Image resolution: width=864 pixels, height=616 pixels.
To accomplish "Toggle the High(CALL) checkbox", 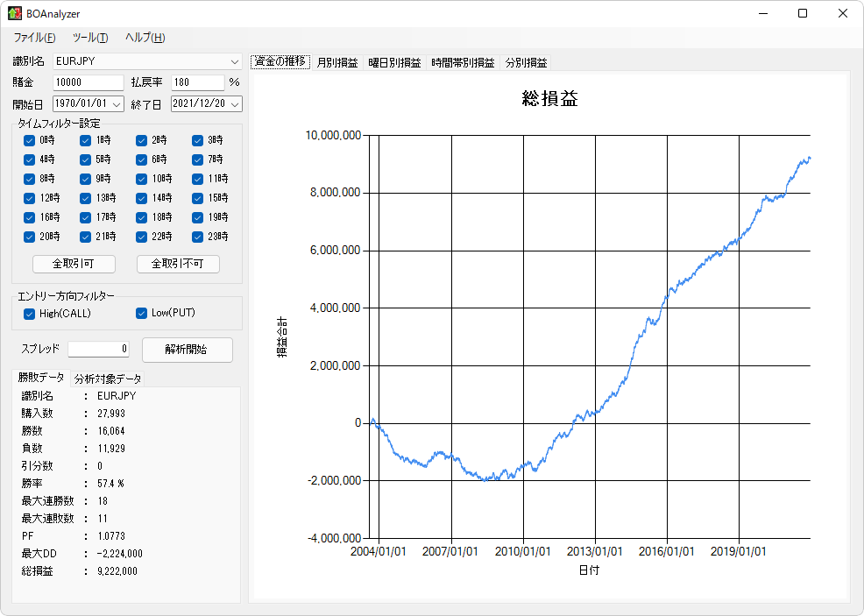I will point(29,314).
